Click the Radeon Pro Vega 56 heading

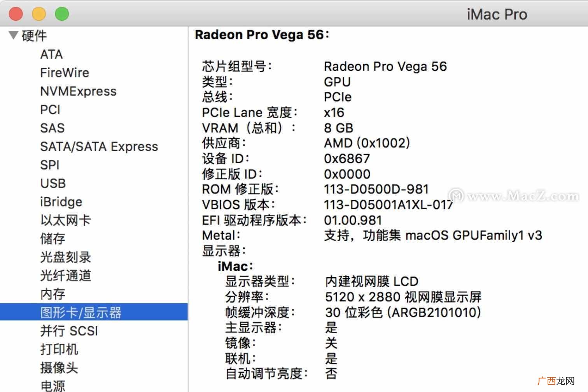(262, 35)
